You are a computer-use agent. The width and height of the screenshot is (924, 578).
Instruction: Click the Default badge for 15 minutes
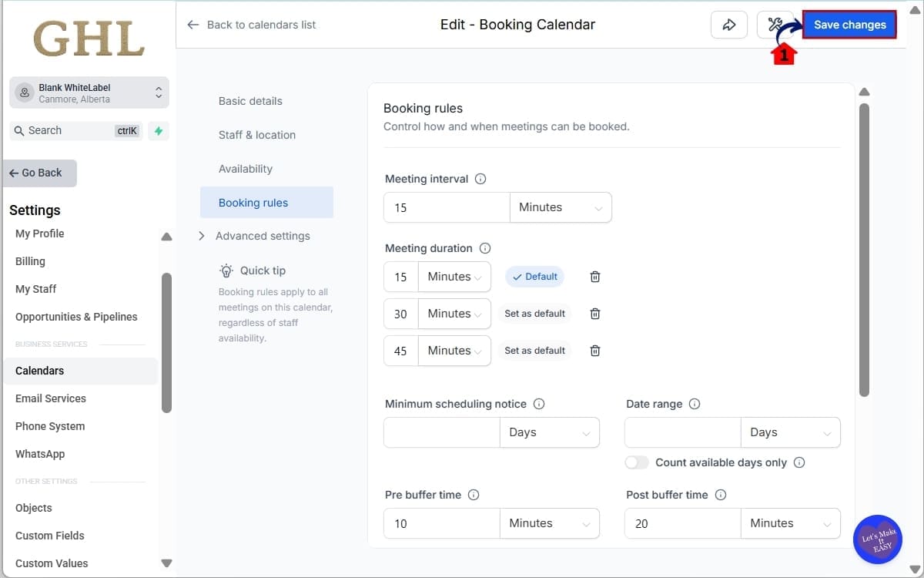[535, 277]
